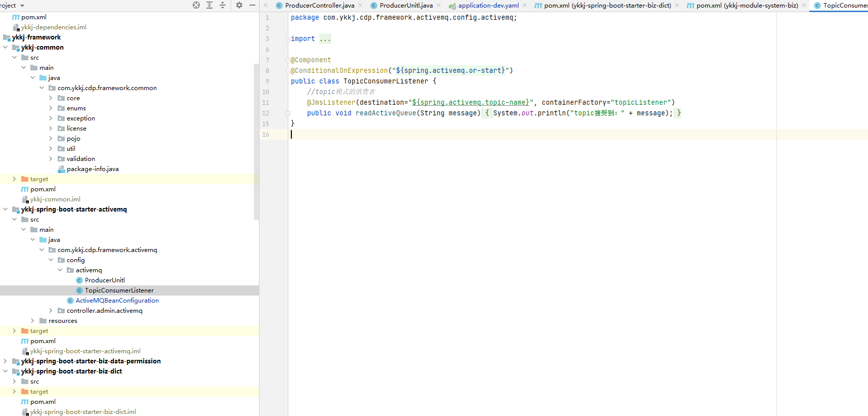Close the pom.xml ykkj-module-system-biz tab
This screenshot has width=868, height=416.
(804, 5)
